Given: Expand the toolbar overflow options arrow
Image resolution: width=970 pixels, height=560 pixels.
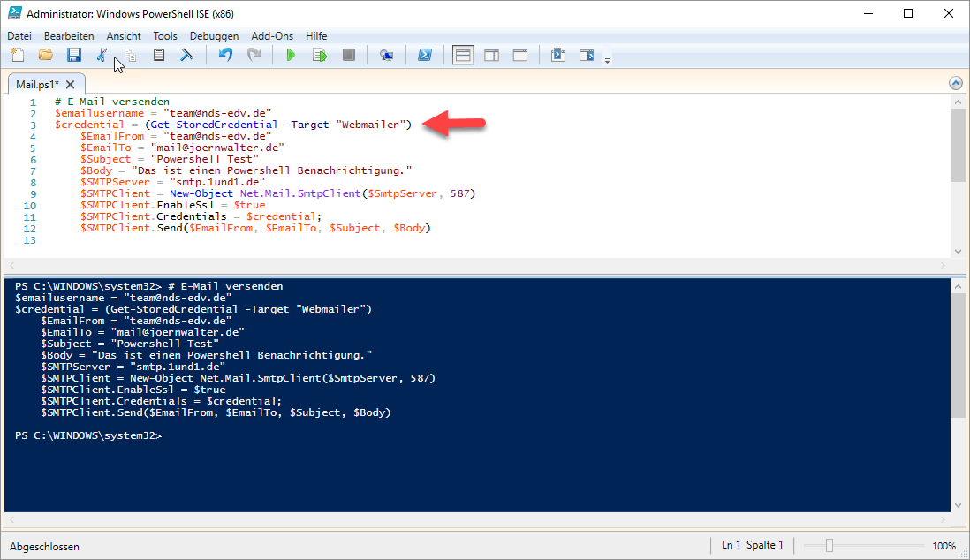Looking at the screenshot, I should (607, 60).
